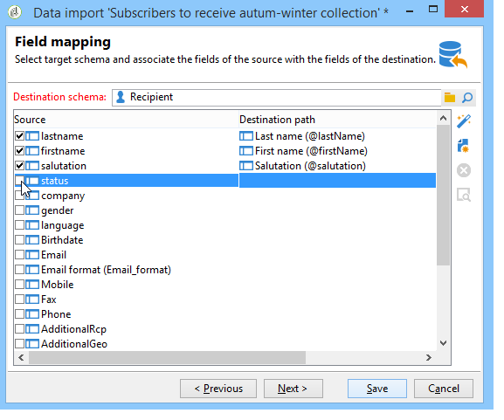
Task: Click the magic wand auto-mapping icon
Action: tap(464, 121)
